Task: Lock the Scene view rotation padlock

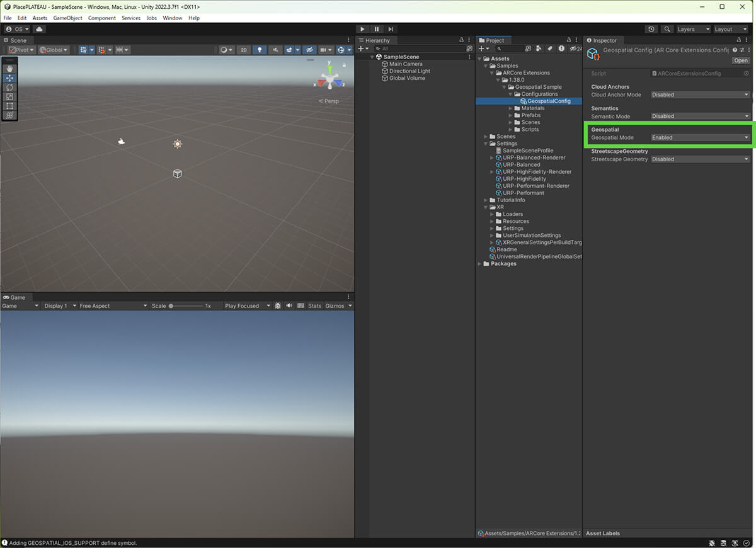Action: tap(343, 64)
